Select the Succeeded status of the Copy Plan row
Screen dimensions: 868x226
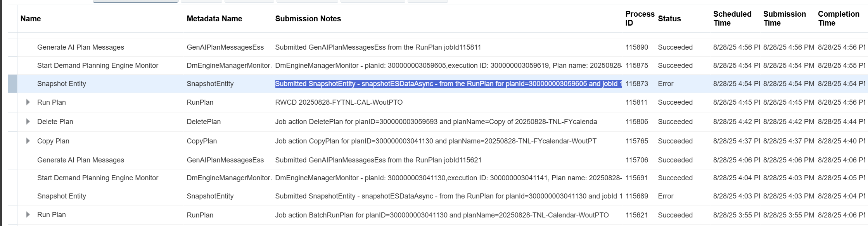click(675, 141)
